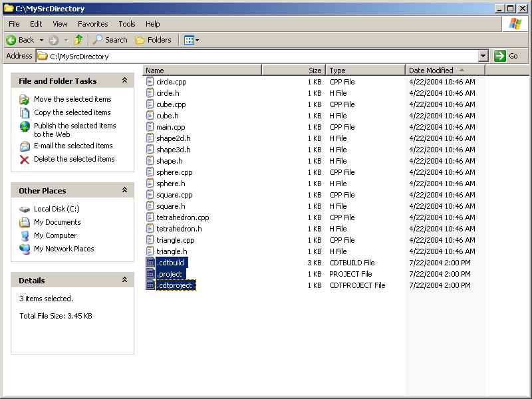The width and height of the screenshot is (532, 399).
Task: Click the Delete the selected items icon
Action: [x=25, y=160]
